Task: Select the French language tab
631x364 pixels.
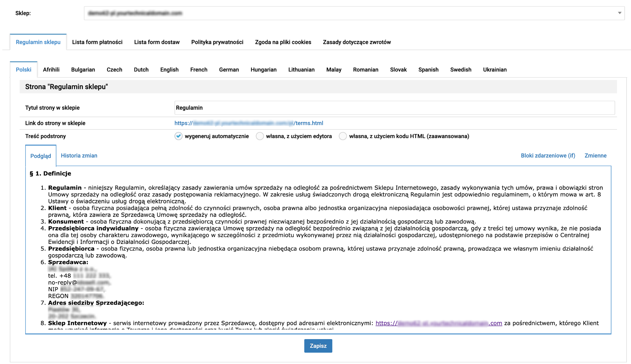Action: [199, 70]
